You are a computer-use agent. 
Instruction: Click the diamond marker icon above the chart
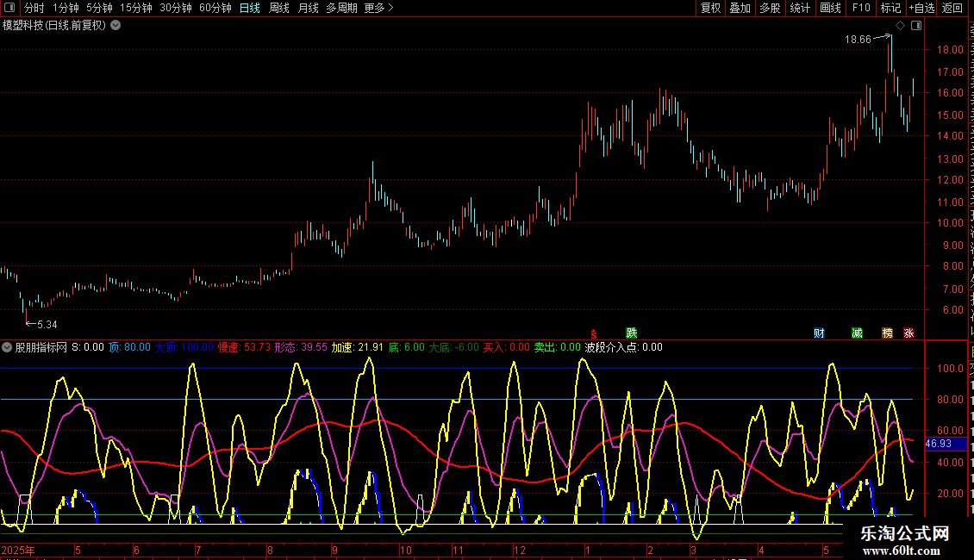(900, 26)
